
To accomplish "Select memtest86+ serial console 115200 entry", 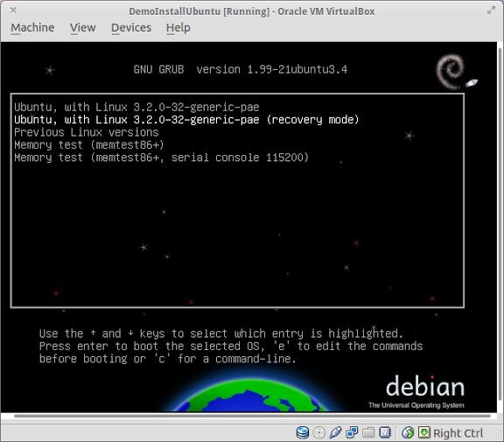I will click(161, 158).
